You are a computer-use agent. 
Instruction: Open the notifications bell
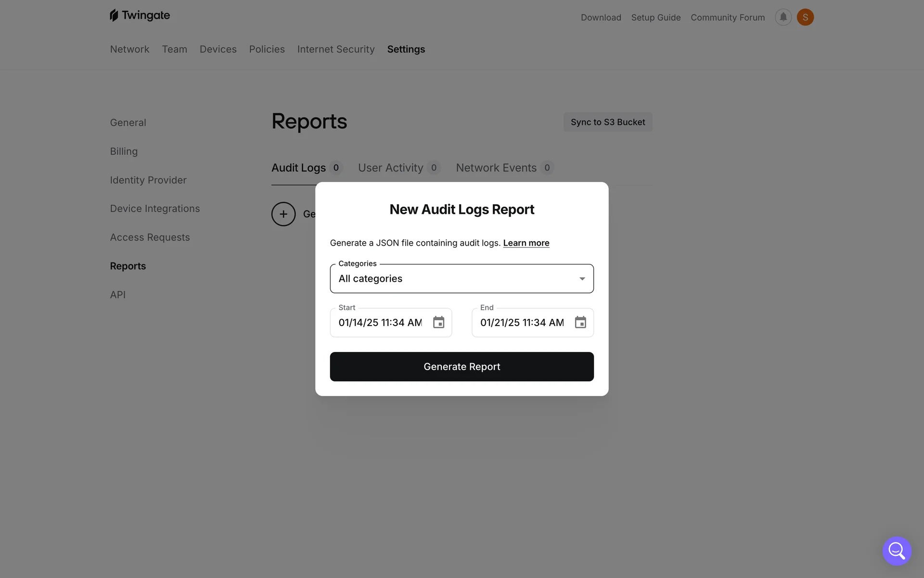783,17
